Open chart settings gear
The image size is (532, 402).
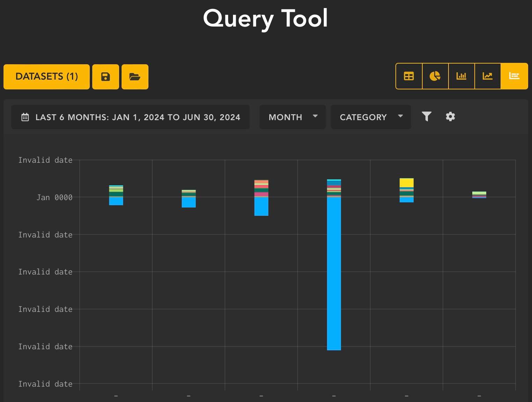click(450, 116)
